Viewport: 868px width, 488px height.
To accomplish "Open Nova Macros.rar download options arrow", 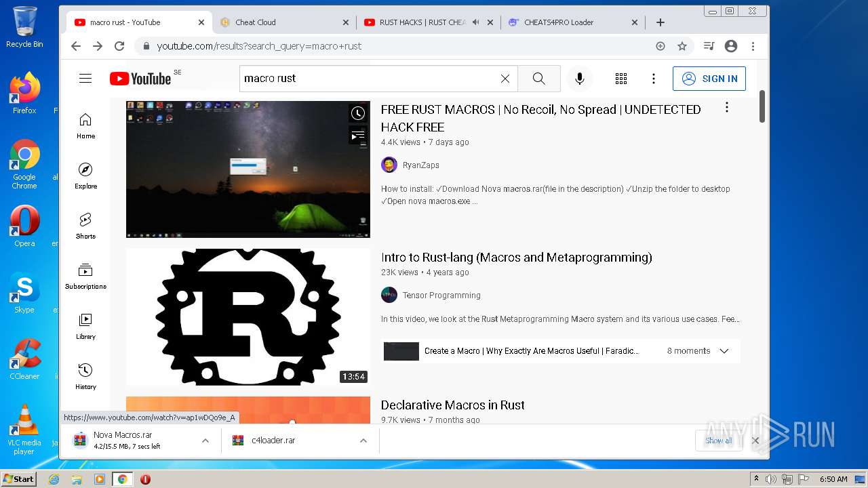I will (x=205, y=441).
